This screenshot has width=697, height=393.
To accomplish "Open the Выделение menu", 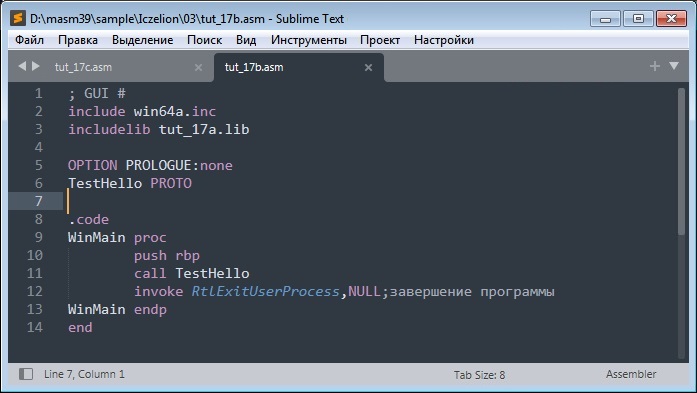I will [x=142, y=40].
